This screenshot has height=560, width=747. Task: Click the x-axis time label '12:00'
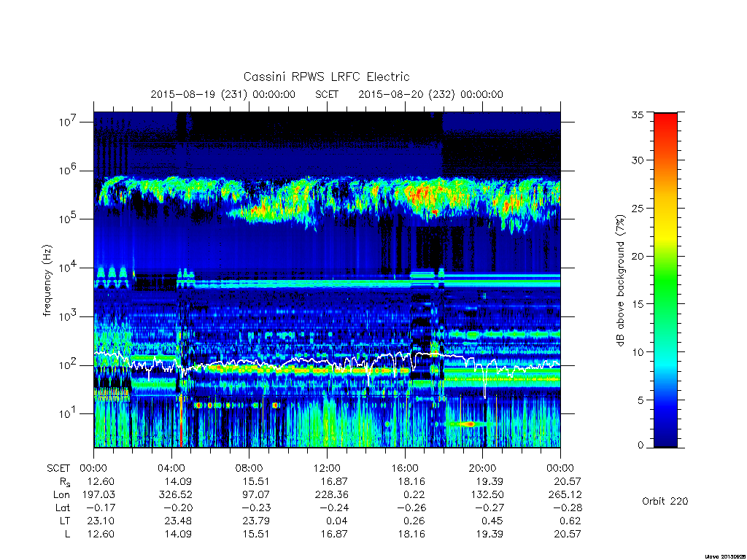pos(327,468)
